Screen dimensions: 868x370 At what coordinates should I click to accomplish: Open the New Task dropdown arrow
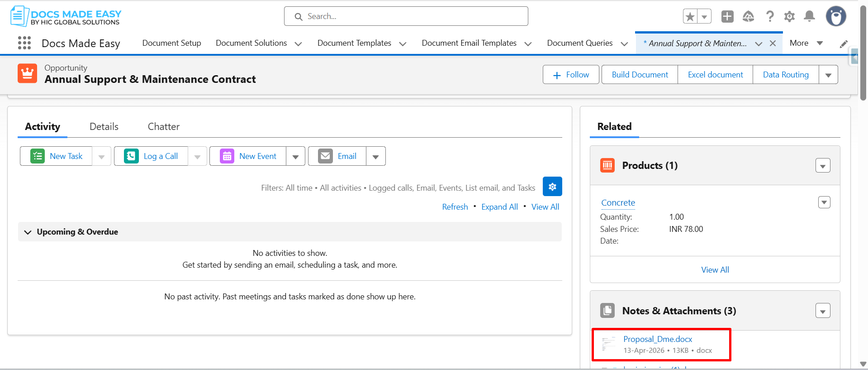pos(101,156)
